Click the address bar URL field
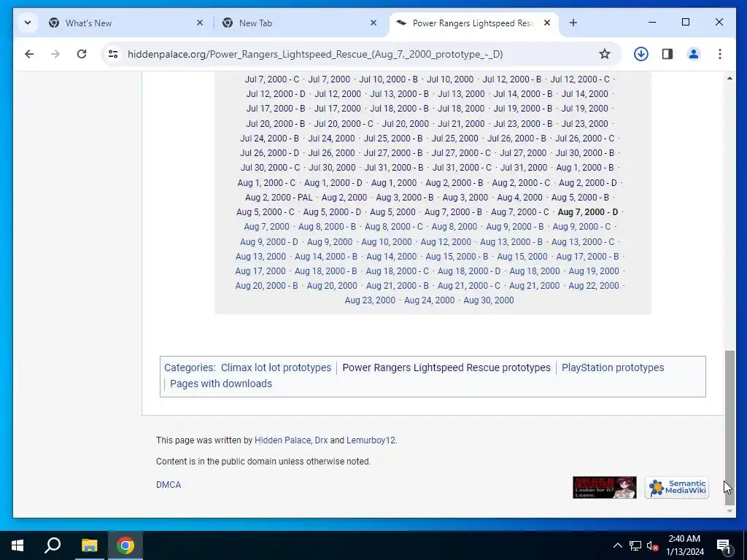The height and width of the screenshot is (560, 747). [314, 54]
